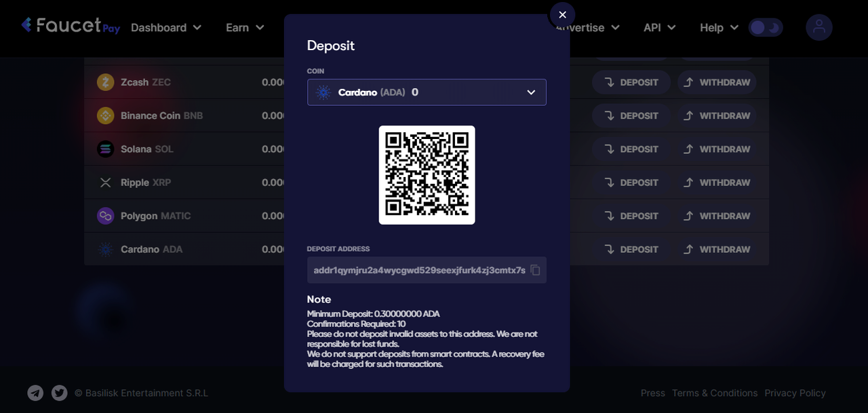Viewport: 868px width, 413px height.
Task: Click the Binance Coin icon
Action: coord(105,115)
